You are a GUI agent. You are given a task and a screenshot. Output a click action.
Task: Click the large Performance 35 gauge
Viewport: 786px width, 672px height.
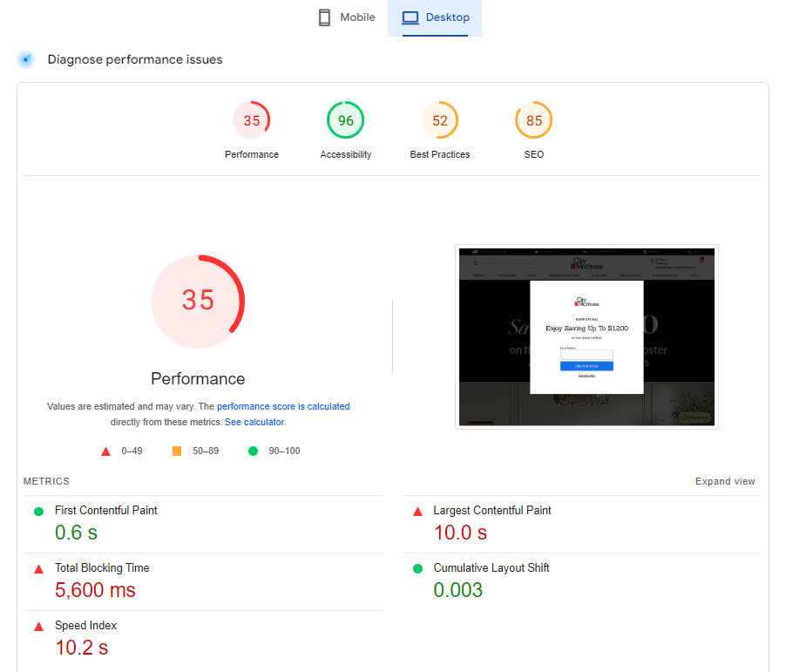click(198, 301)
